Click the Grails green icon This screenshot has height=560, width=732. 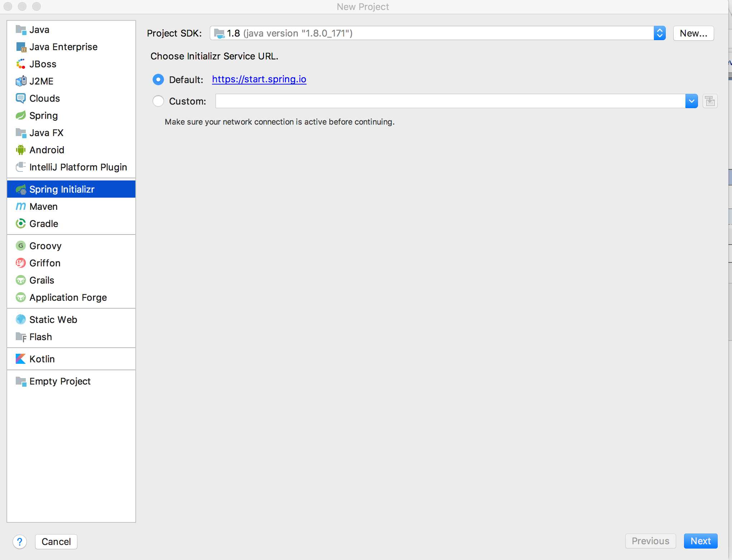point(21,280)
